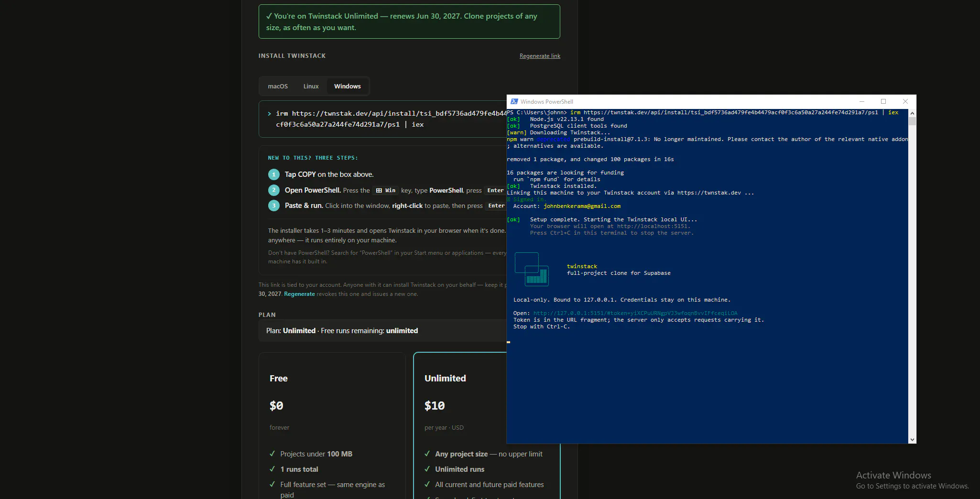Click 'Local-only. Bound to 127.0.0.1.' line
Screen dimensions: 980x499
point(622,300)
